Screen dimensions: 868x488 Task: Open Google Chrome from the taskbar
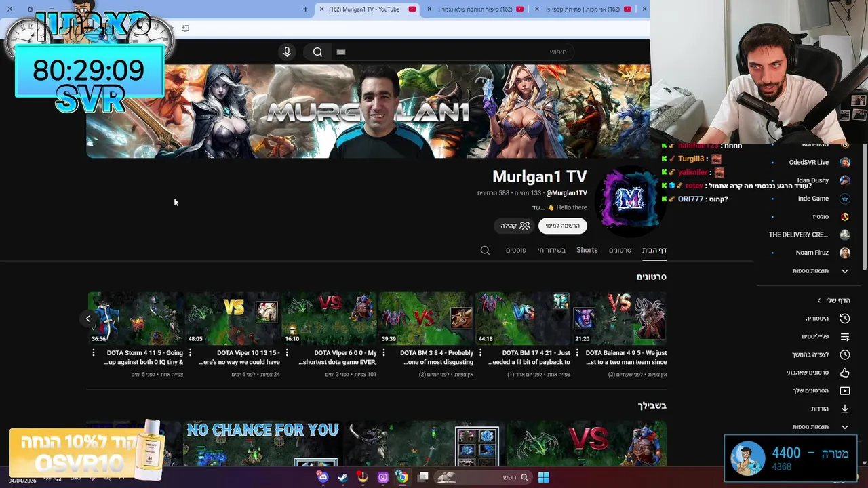[402, 477]
